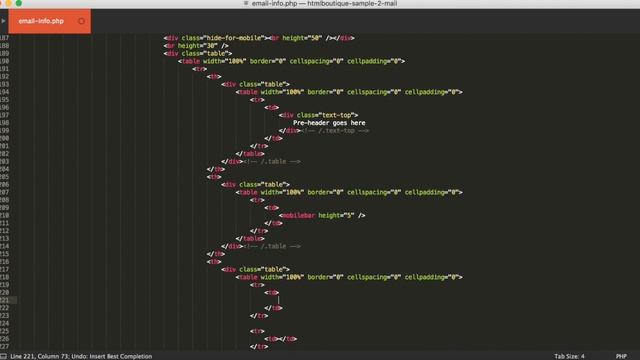
Task: Click the div class="text-top" opening tag
Action: pyautogui.click(x=318, y=115)
